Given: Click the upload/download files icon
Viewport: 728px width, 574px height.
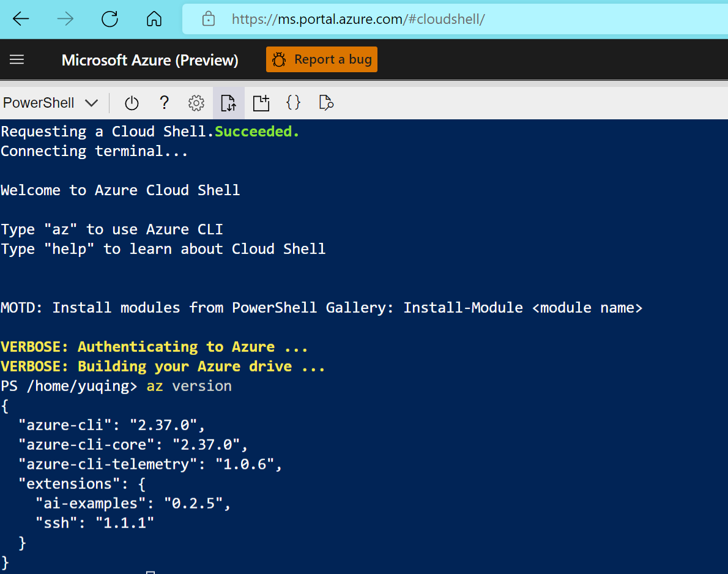Looking at the screenshot, I should [x=228, y=103].
